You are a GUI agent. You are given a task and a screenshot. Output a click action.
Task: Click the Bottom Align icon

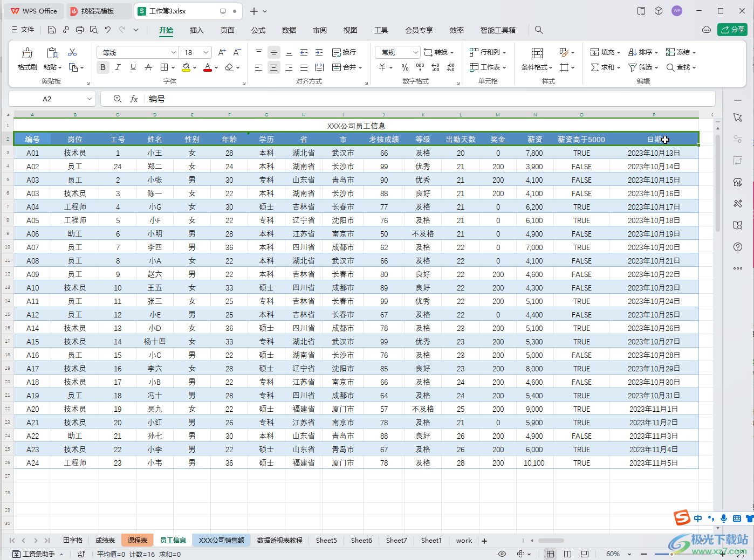pyautogui.click(x=289, y=52)
